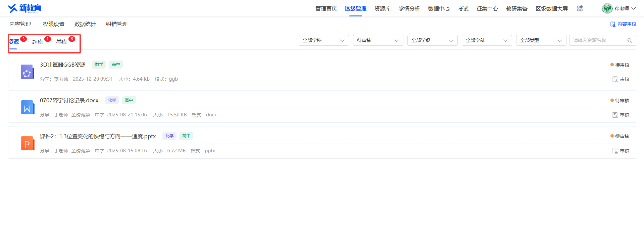The height and width of the screenshot is (225, 644).
Task: Switch to the 卷库 tab
Action: pos(62,42)
